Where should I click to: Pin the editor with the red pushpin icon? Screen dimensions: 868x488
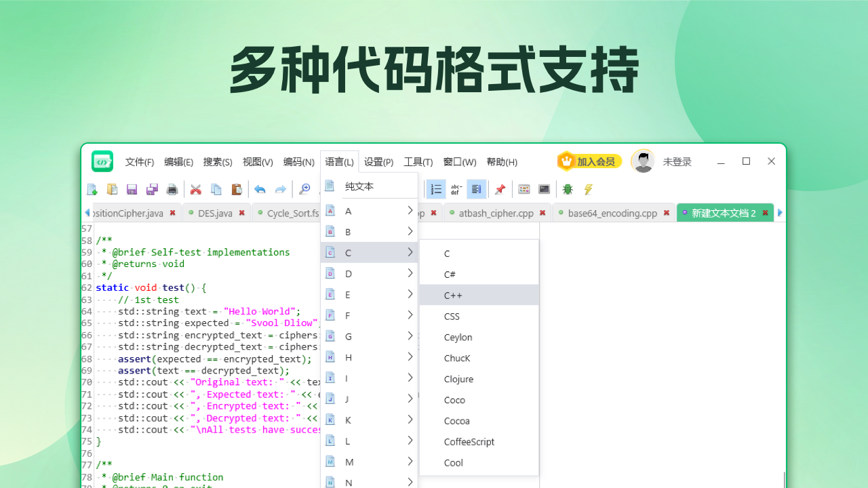coord(500,189)
